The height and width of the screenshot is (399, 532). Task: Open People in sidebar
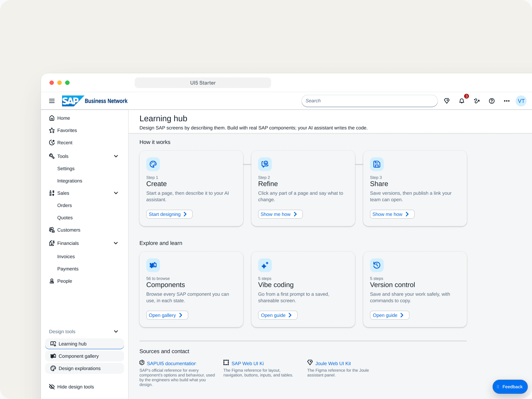point(85,281)
